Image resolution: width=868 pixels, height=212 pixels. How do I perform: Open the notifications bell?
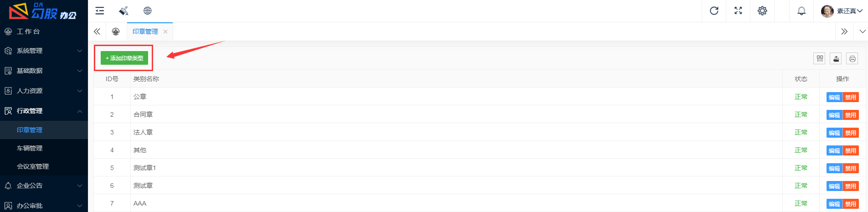click(801, 11)
